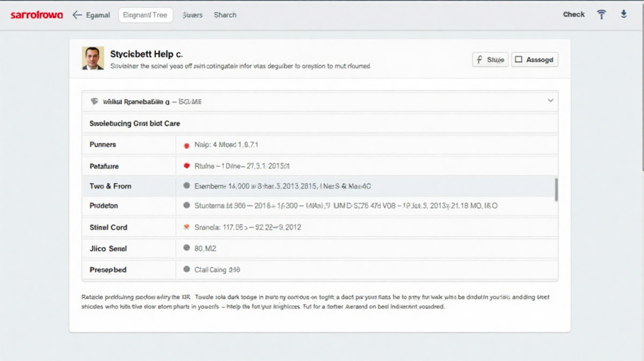Click the profile photo thumbnail

[93, 58]
